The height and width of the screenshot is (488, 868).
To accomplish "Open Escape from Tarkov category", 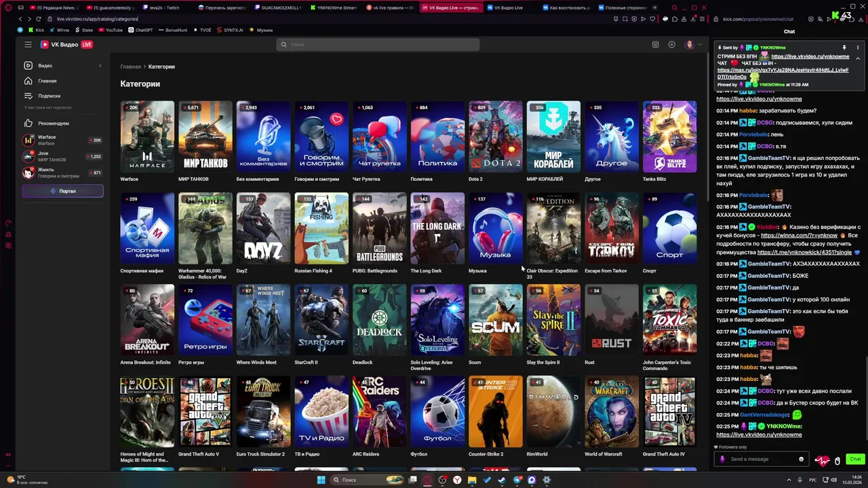I will point(612,228).
